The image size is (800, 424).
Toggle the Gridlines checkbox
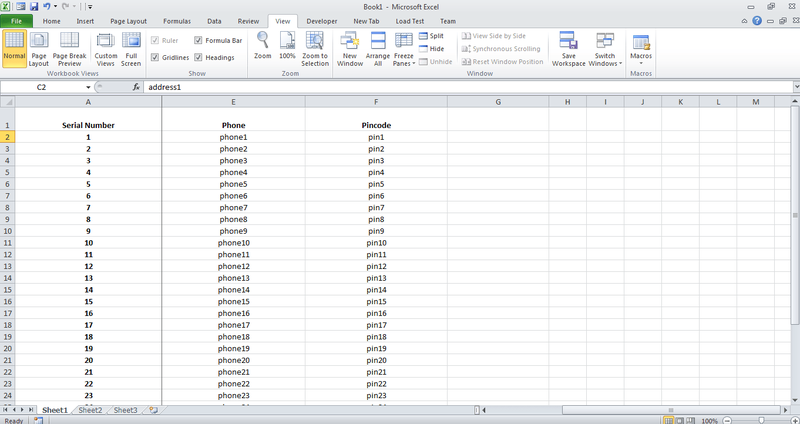(155, 58)
